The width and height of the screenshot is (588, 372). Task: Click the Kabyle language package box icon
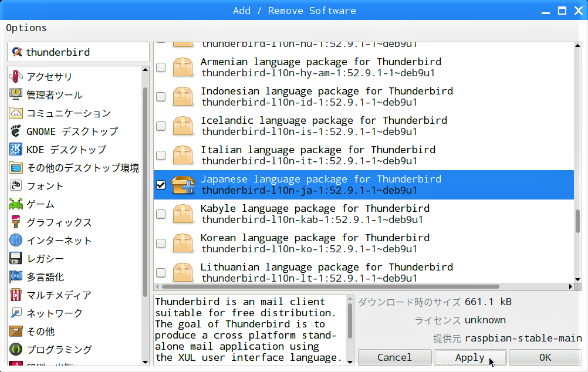(x=183, y=214)
